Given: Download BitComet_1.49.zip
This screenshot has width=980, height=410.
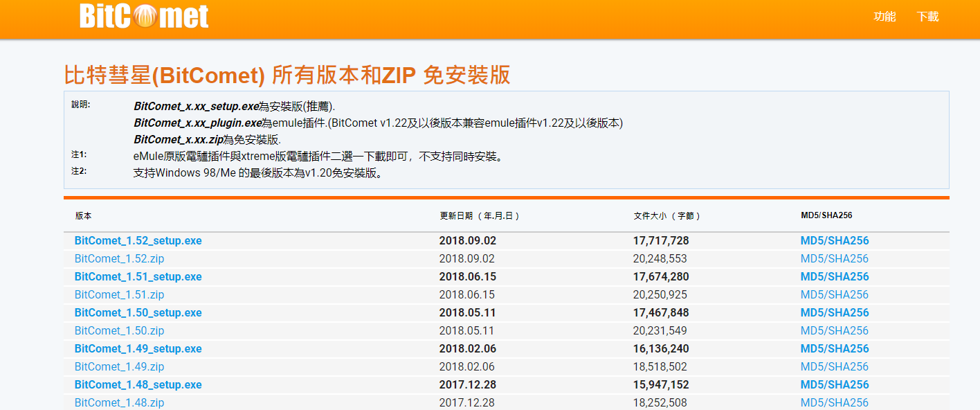Looking at the screenshot, I should tap(119, 367).
